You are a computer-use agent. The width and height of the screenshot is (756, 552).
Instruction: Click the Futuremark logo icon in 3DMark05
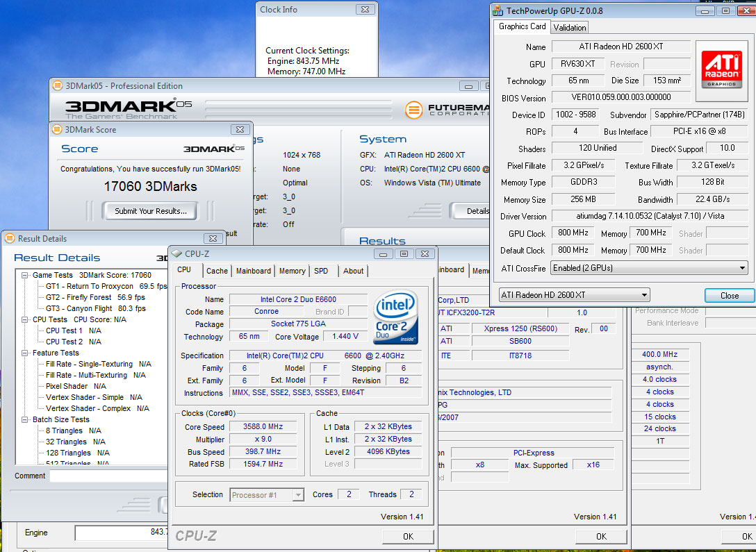[x=413, y=110]
